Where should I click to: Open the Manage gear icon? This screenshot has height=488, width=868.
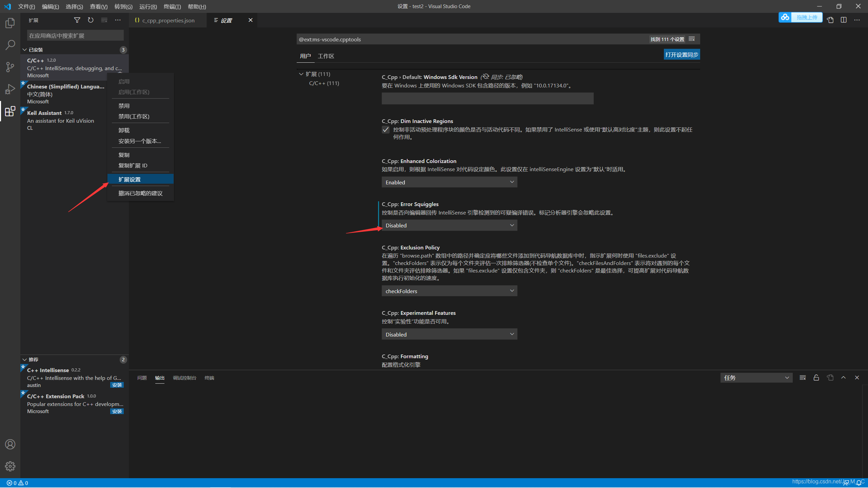point(10,466)
